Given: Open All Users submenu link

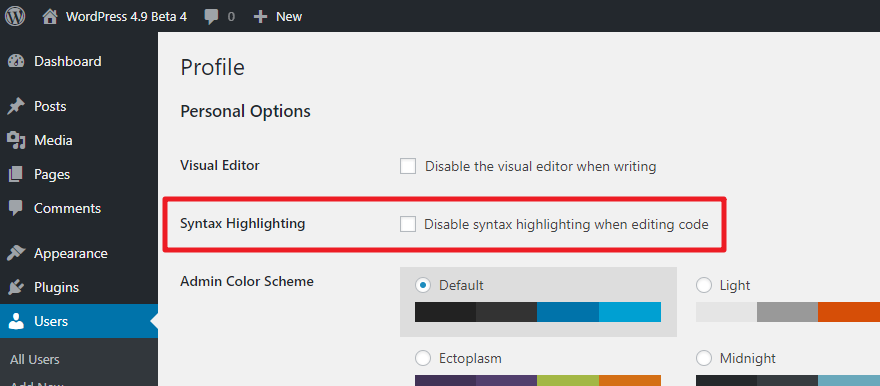Looking at the screenshot, I should tap(35, 360).
